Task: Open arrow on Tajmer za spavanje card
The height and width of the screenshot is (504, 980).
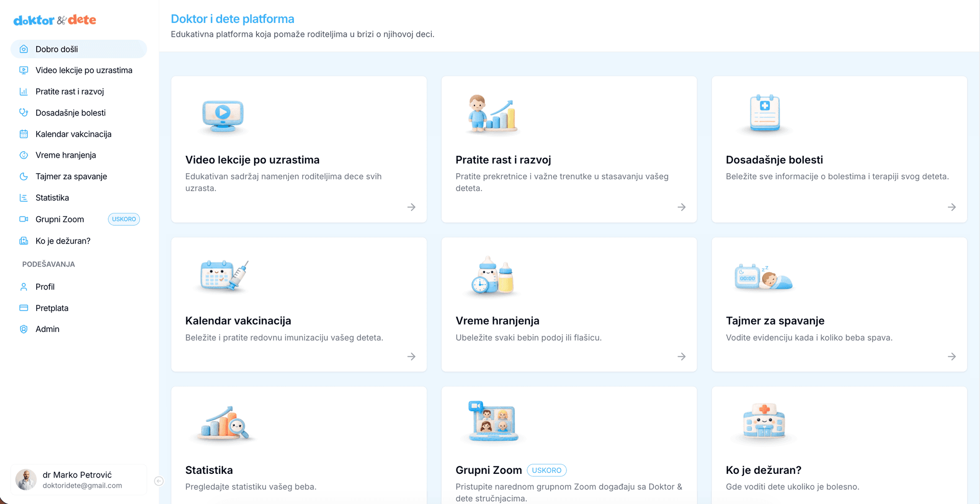Action: (951, 356)
